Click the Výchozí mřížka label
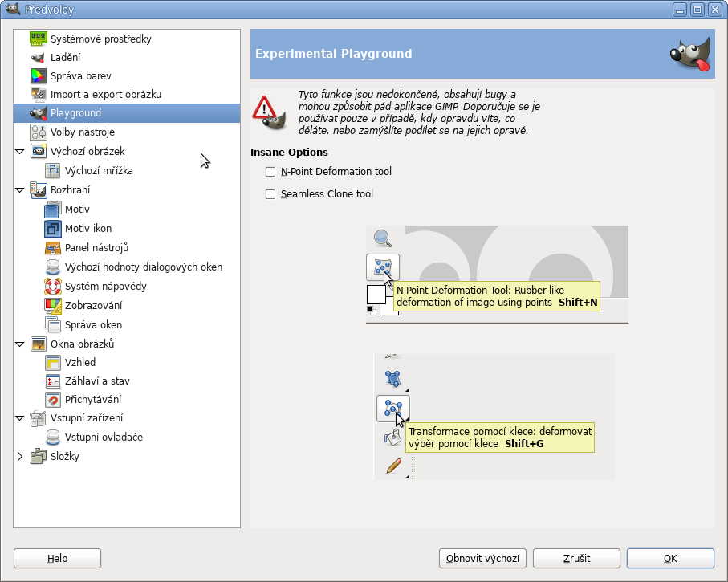 (x=99, y=171)
